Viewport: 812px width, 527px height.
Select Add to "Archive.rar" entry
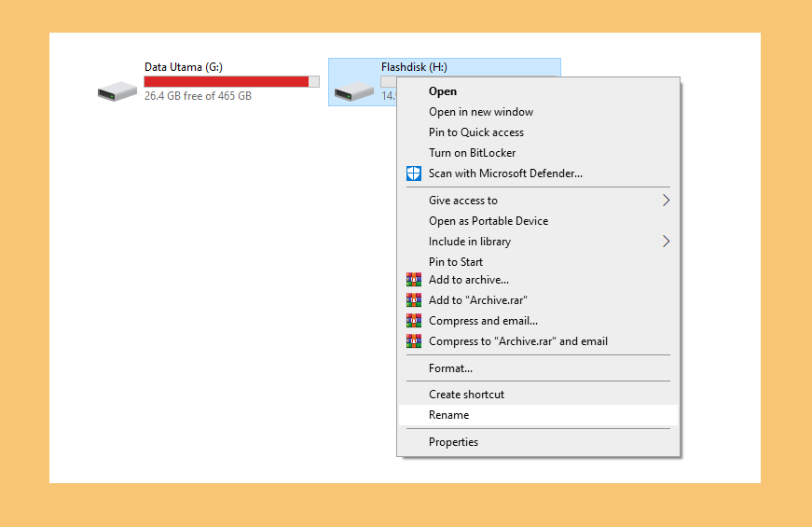[538, 300]
